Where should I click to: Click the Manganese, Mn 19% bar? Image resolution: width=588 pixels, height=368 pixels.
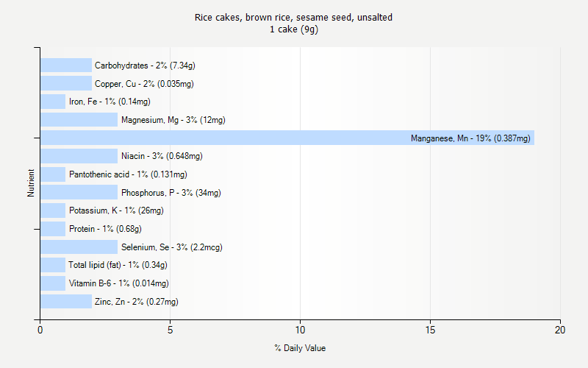(x=287, y=138)
